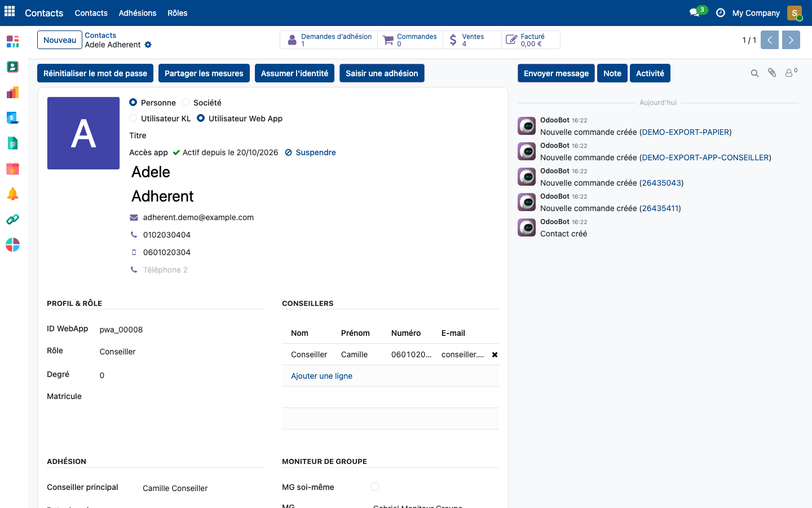Open the Contacts app sidebar icon

click(12, 67)
